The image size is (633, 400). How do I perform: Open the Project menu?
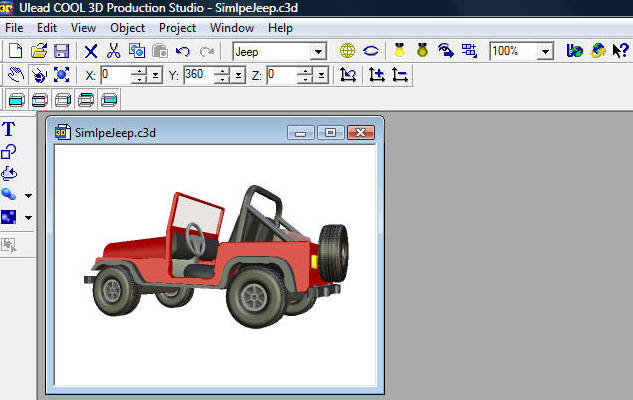click(177, 28)
